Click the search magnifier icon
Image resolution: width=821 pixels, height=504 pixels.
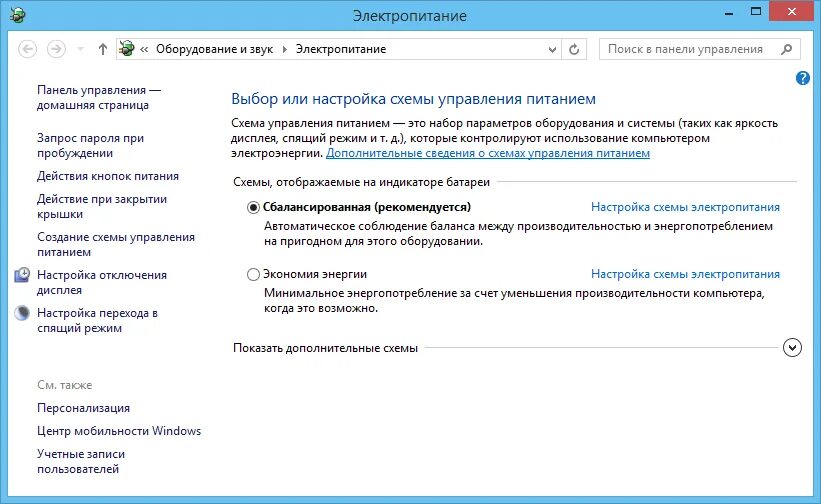(786, 49)
